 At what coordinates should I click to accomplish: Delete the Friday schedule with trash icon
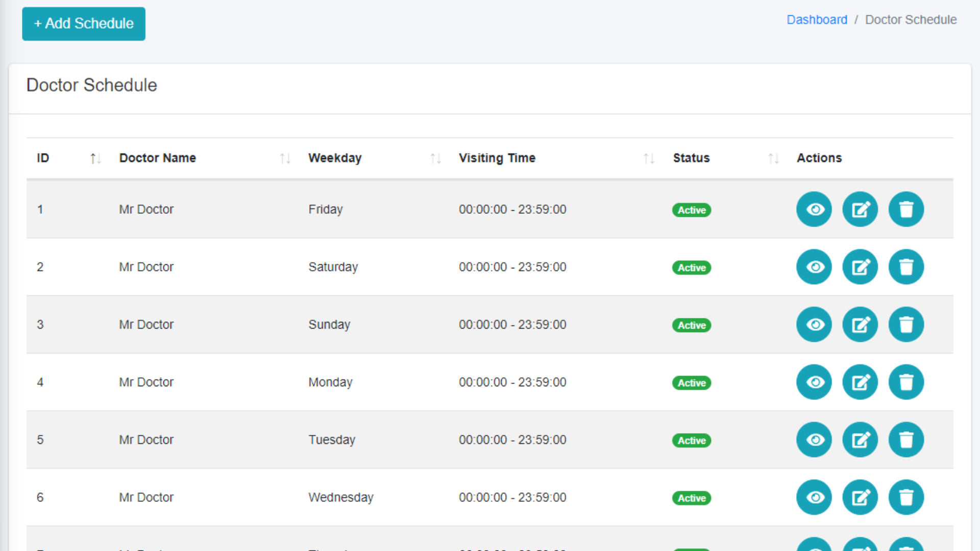click(906, 209)
